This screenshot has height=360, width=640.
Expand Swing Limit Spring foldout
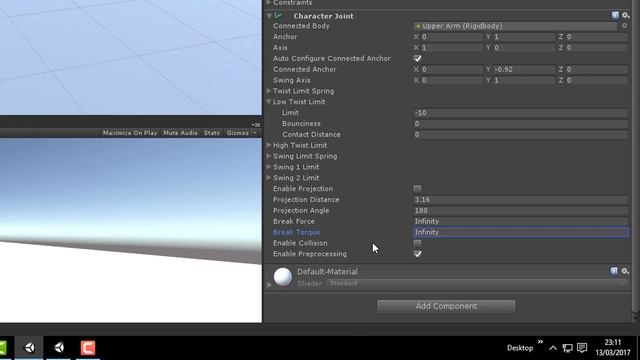point(269,156)
